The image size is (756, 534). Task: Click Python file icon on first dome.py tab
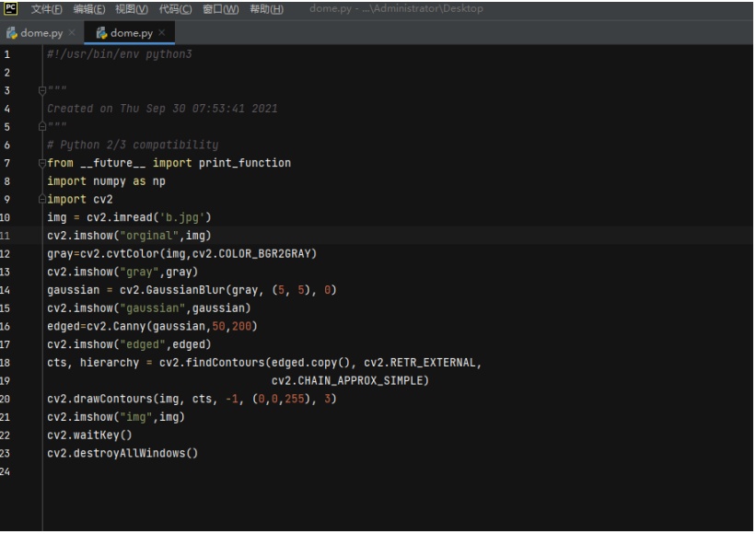pyautogui.click(x=12, y=33)
